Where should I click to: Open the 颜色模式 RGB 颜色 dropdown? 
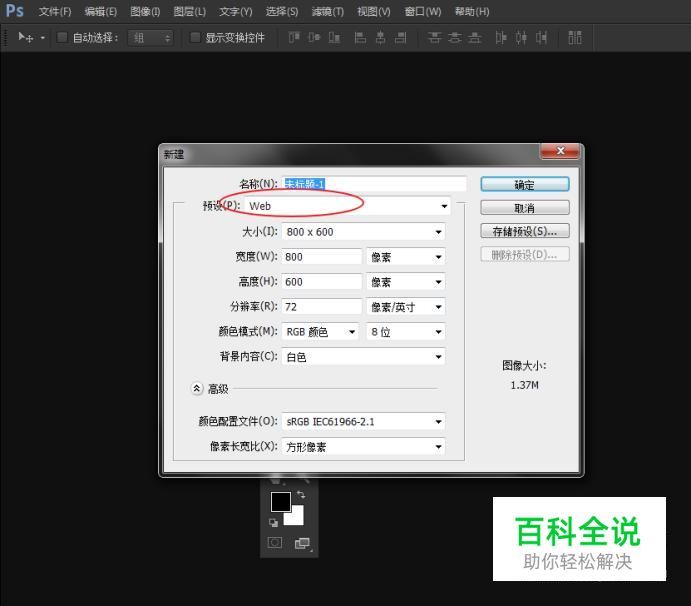[x=321, y=332]
